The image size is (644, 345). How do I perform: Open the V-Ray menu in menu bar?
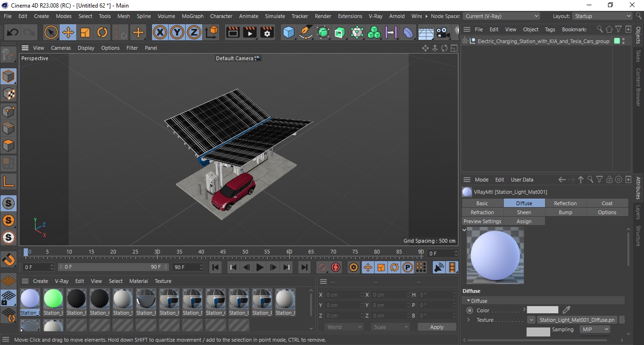376,16
